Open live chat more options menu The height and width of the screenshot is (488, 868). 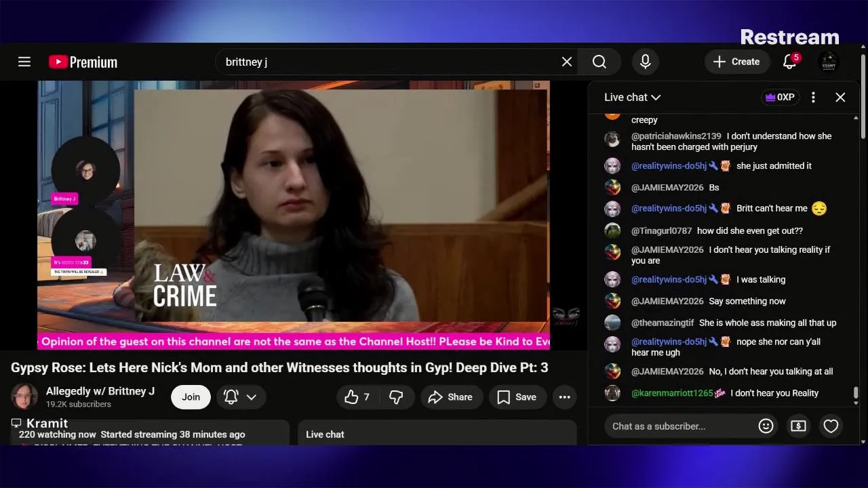point(813,97)
